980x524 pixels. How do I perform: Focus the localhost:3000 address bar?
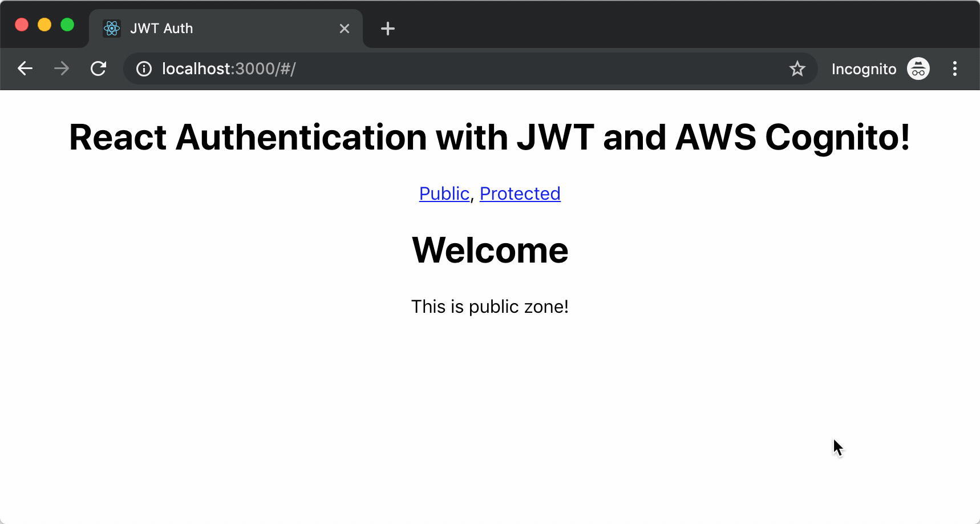[471, 69]
